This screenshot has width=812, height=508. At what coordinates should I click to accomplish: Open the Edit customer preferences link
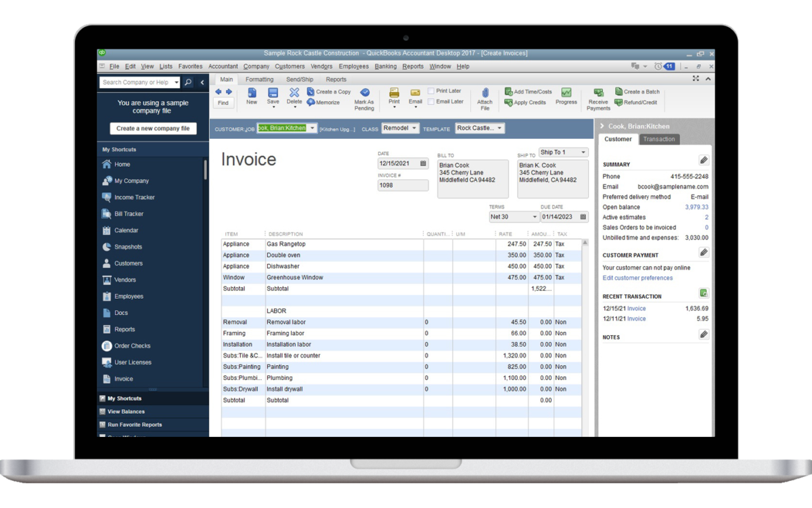637,278
